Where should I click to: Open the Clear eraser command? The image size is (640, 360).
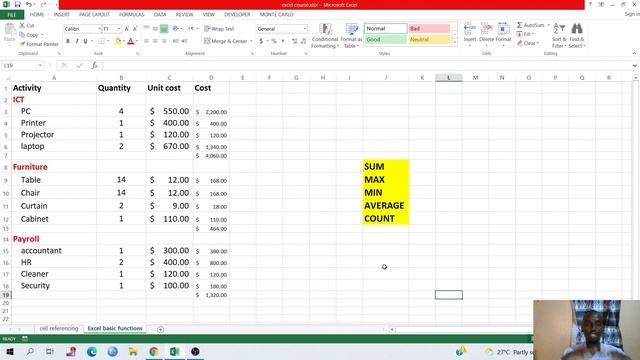pyautogui.click(x=528, y=43)
